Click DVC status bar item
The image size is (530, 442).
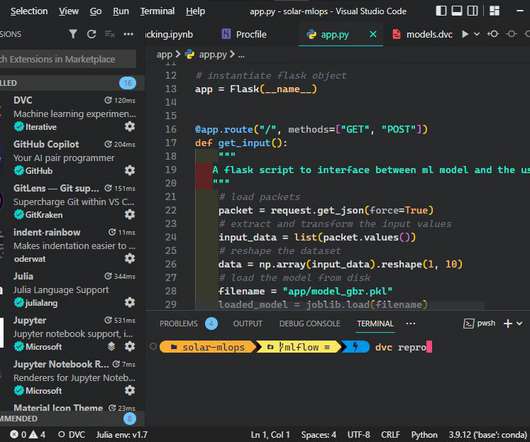click(x=71, y=435)
